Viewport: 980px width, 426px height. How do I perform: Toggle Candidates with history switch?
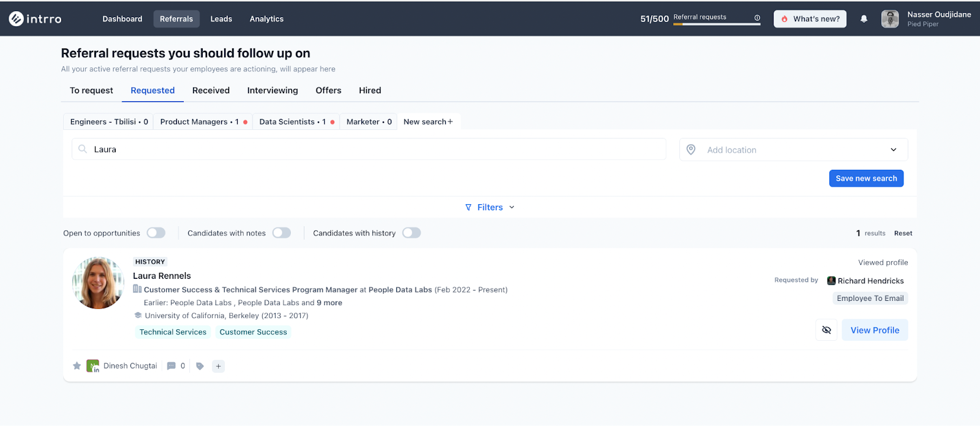(412, 233)
